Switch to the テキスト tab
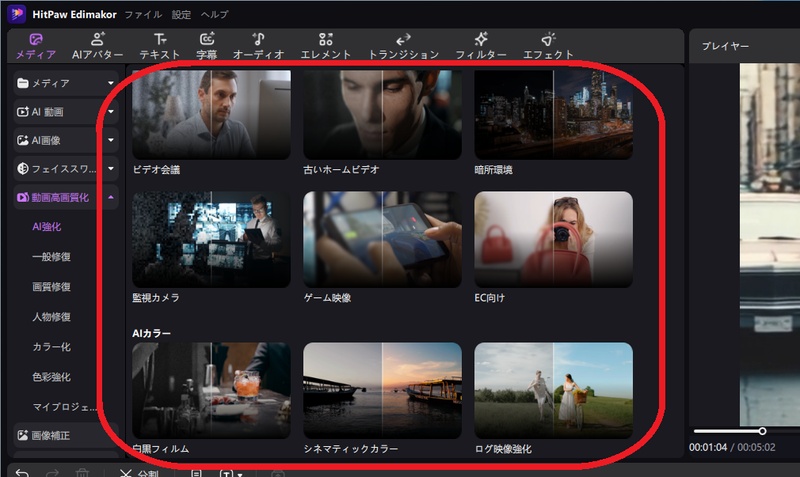Screen dimensions: 800x477 (x=160, y=46)
